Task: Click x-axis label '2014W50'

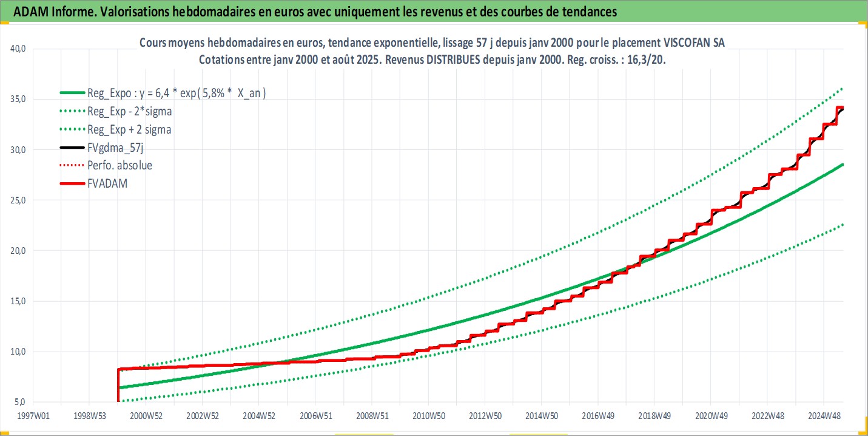Action: point(542,416)
